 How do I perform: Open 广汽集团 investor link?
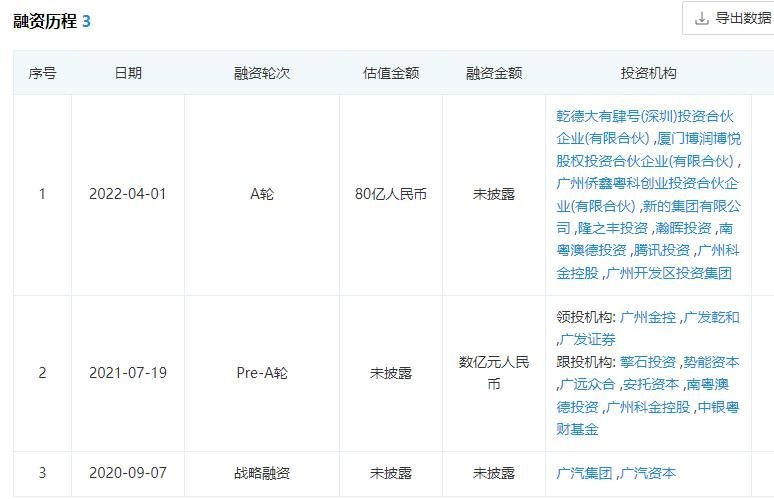[584, 473]
